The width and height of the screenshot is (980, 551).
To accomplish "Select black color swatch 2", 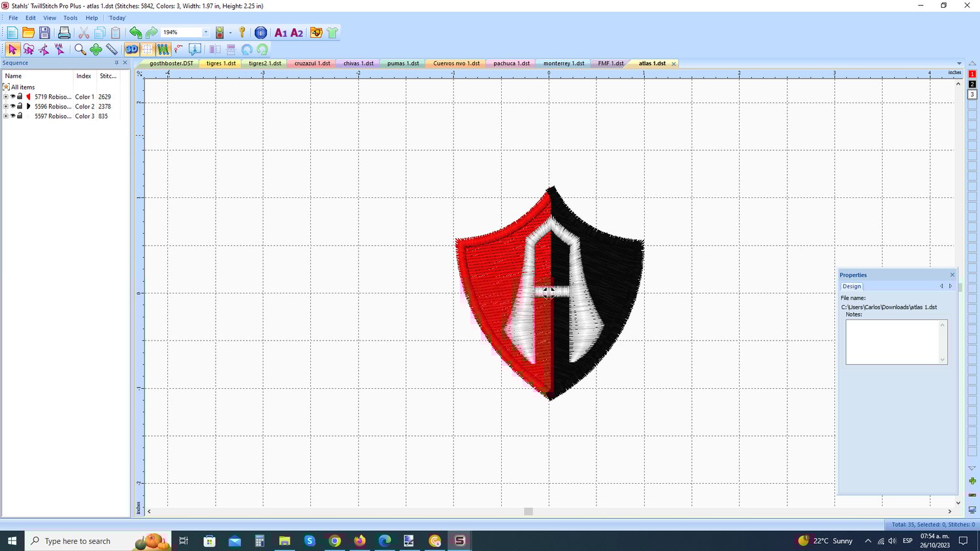I will (x=972, y=84).
